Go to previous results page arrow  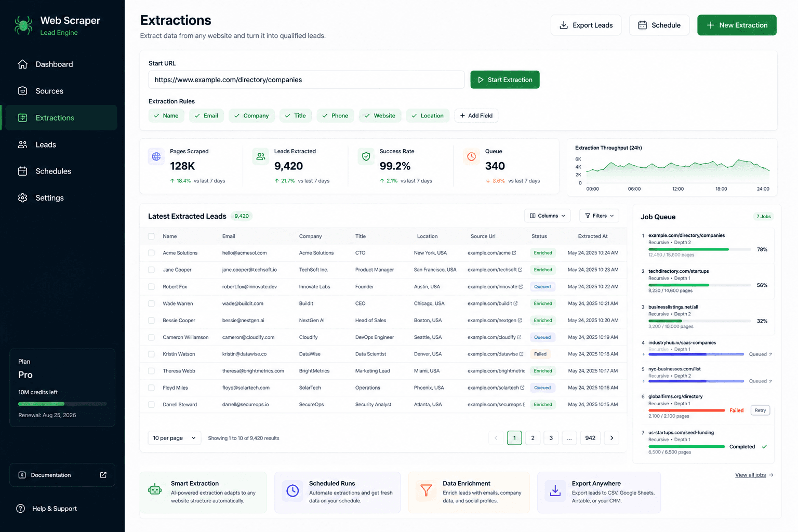coord(496,438)
